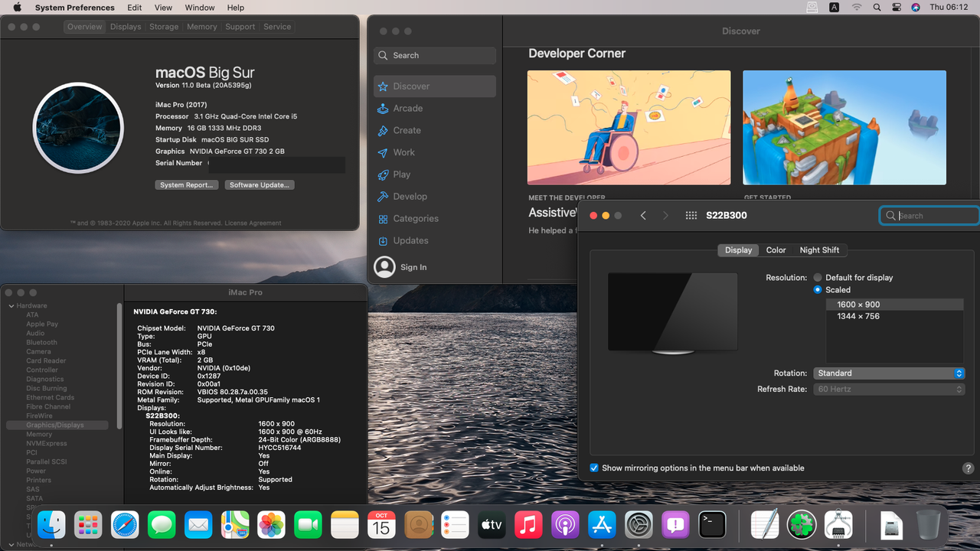The height and width of the screenshot is (551, 980).
Task: Open Support tab in About This Mac
Action: point(240,27)
